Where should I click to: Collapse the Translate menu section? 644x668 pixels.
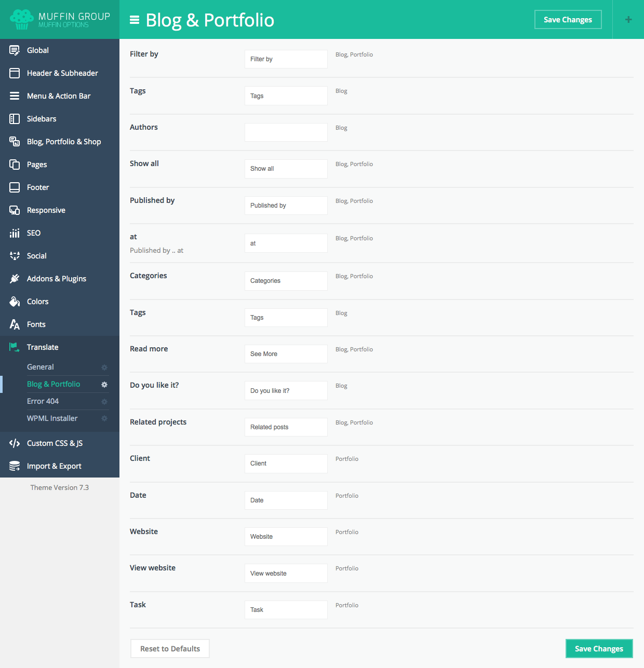click(43, 347)
